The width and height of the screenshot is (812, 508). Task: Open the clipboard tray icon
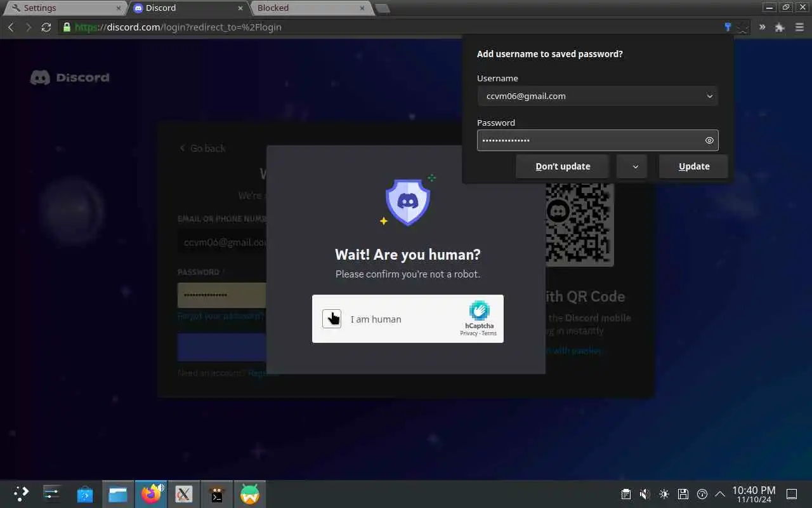tap(626, 494)
